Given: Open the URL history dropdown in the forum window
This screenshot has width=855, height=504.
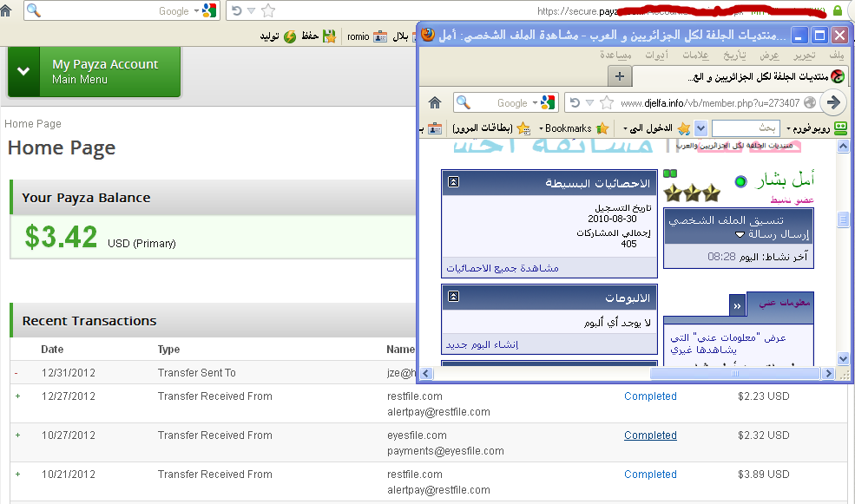Looking at the screenshot, I should (x=589, y=102).
